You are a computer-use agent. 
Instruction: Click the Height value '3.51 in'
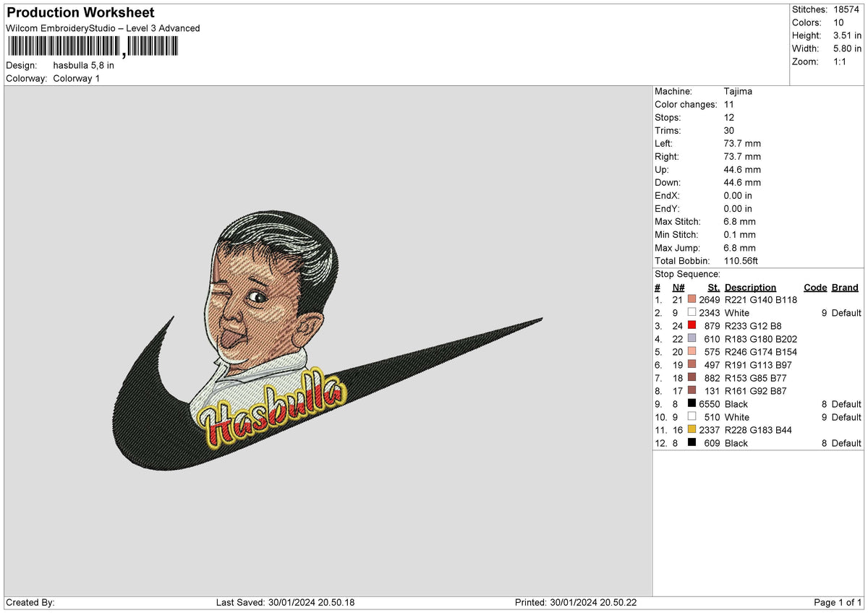tap(847, 35)
